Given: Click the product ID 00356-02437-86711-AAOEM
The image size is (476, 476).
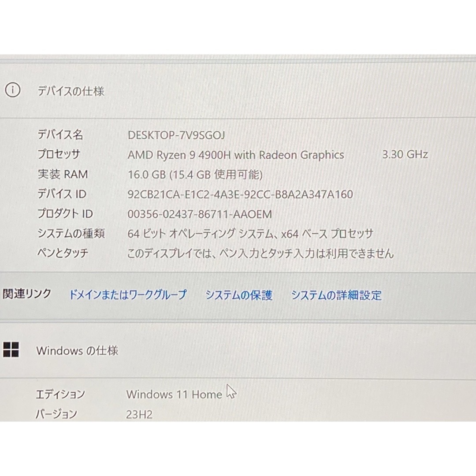Looking at the screenshot, I should click(200, 214).
